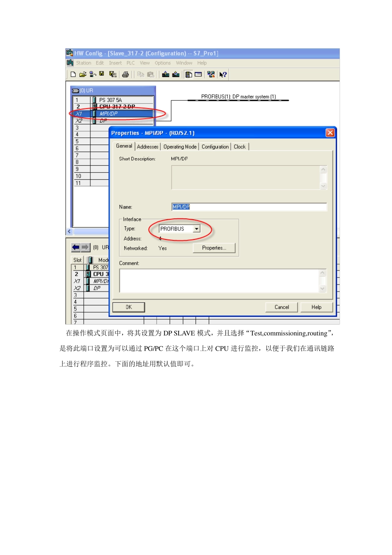
Task: Click description box scroll down arrow
Action: (x=324, y=186)
